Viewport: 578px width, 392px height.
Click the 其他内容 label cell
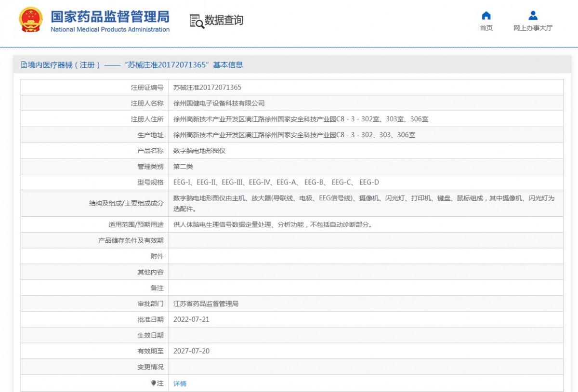[95, 272]
